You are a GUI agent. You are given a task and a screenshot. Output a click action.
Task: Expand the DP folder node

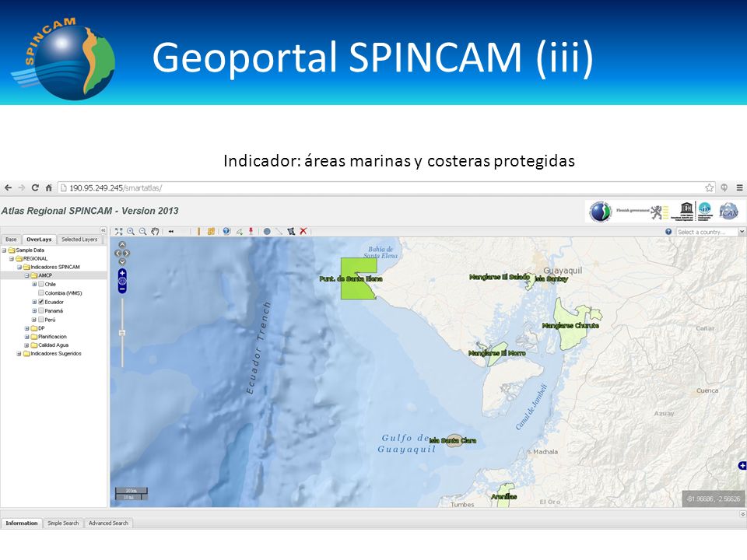pos(26,328)
